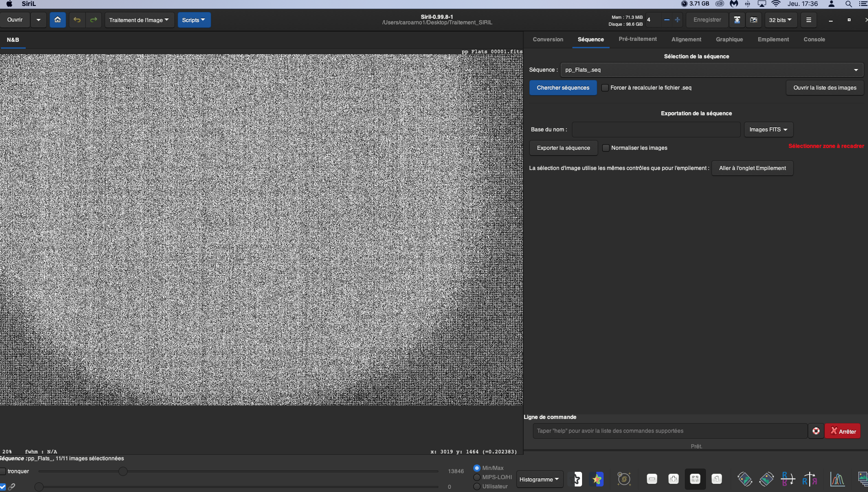Click the astrometry galaxy icon

(x=624, y=479)
